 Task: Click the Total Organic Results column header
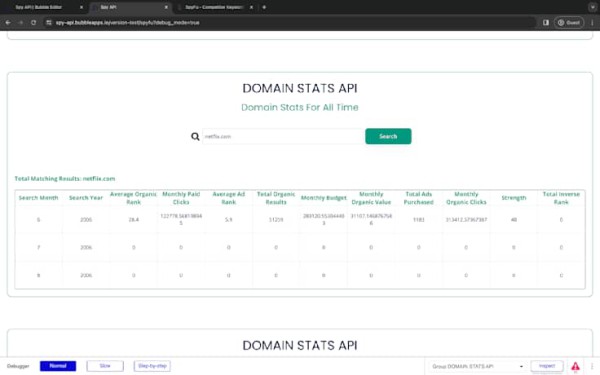(276, 198)
